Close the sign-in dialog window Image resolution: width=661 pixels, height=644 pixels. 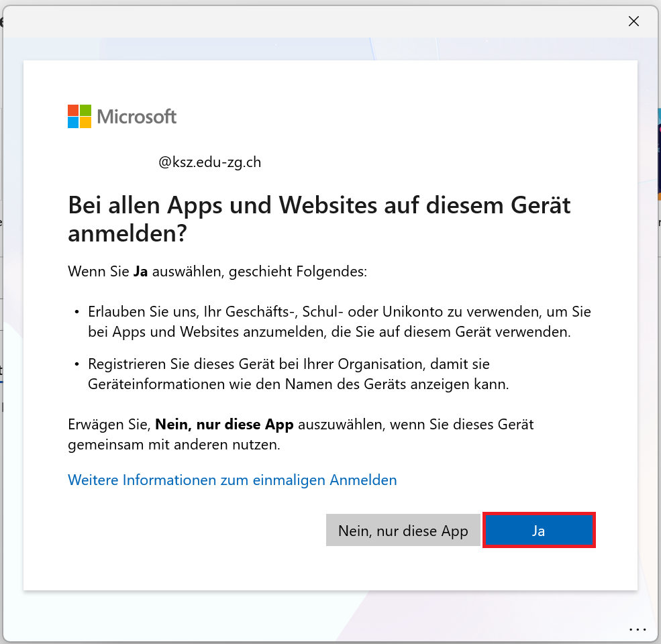(633, 21)
